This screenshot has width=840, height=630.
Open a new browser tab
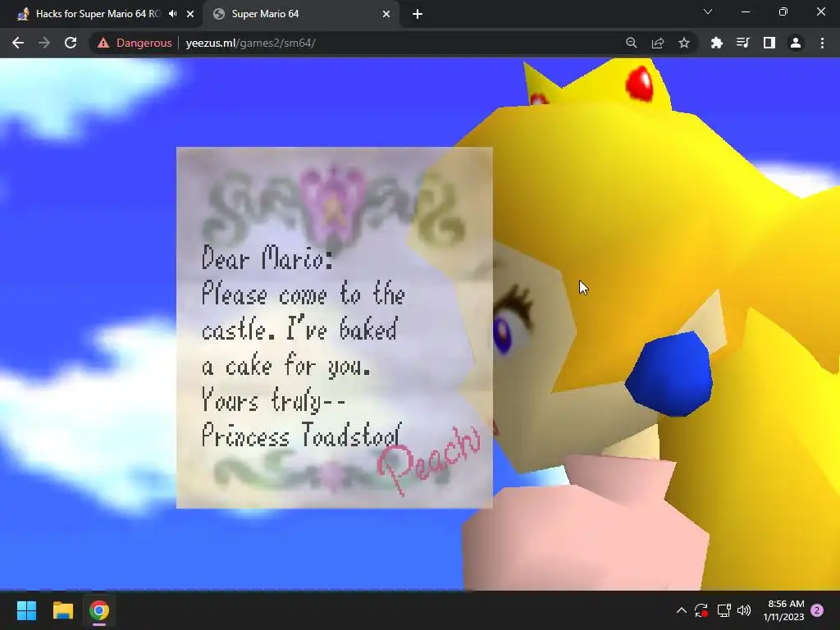point(418,14)
